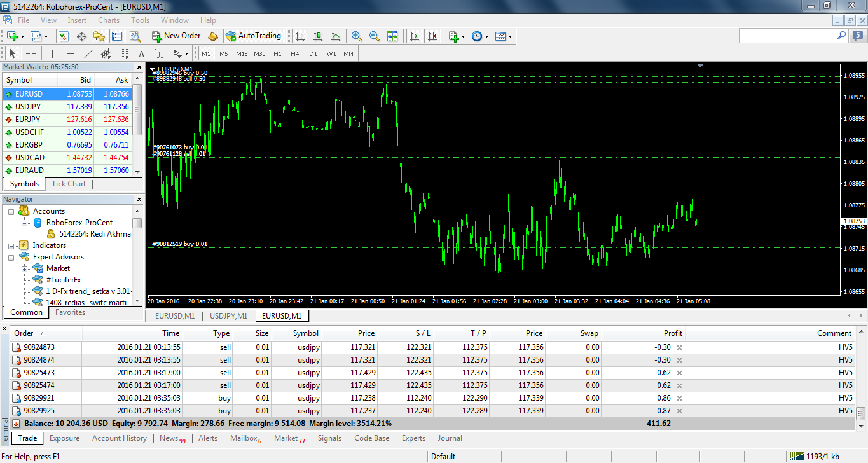Toggle the AutoTrading button

(253, 36)
